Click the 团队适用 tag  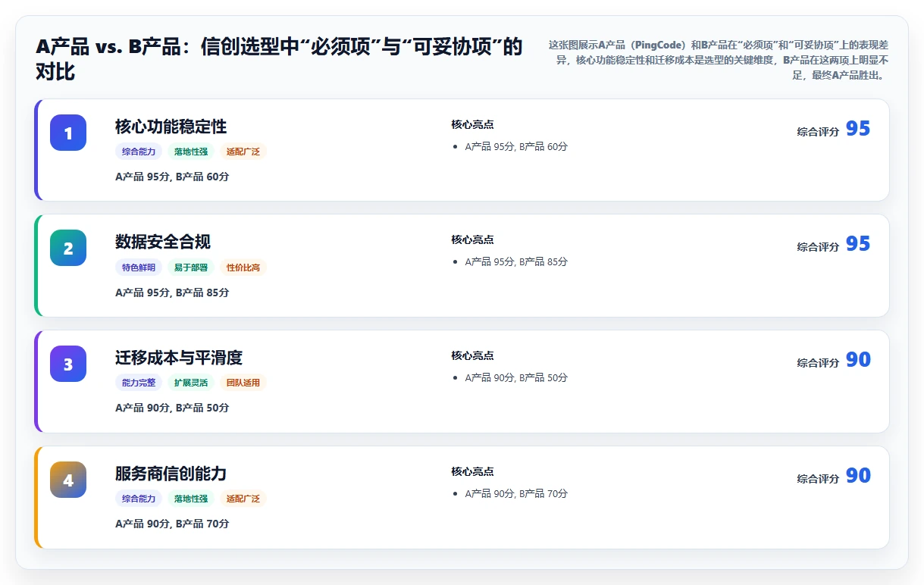click(243, 383)
